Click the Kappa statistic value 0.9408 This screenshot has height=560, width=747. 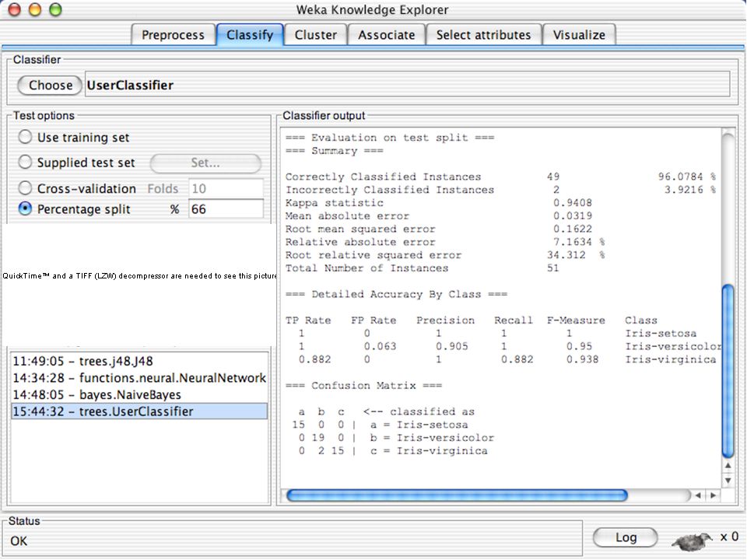[x=572, y=203]
